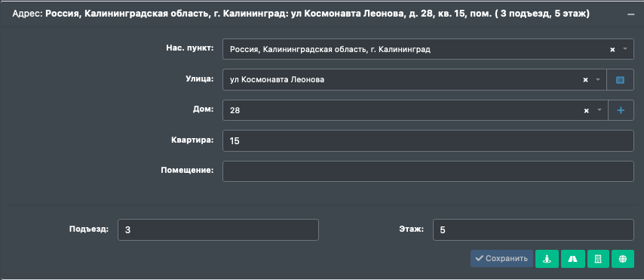Collapse the address panel with minus icon
The height and width of the screenshot is (280, 644).
[631, 14]
